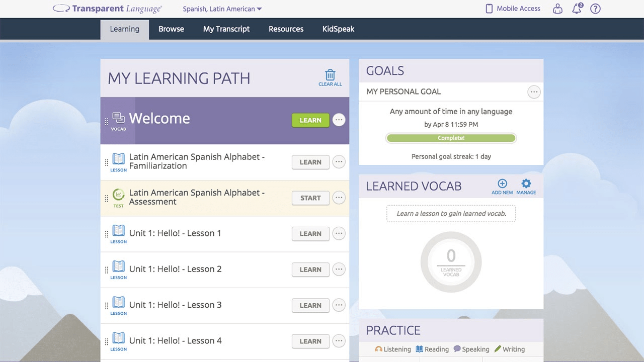Click the Welcome vocab icon
The image size is (644, 362).
coord(119,119)
